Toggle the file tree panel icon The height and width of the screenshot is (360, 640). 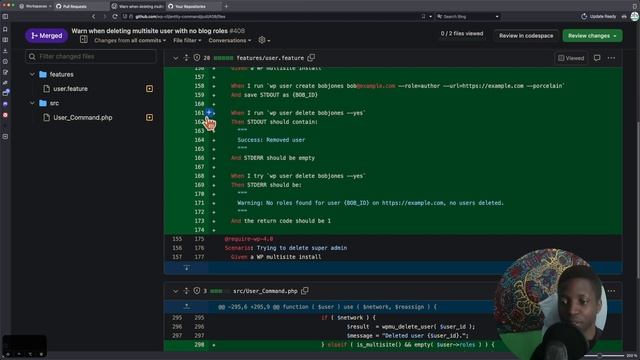click(x=84, y=40)
